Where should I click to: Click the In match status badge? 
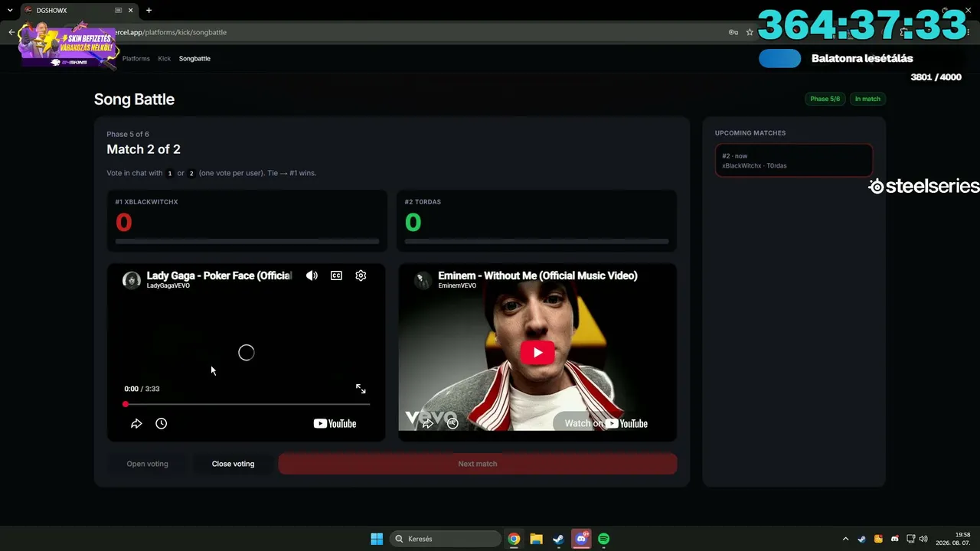pos(867,99)
